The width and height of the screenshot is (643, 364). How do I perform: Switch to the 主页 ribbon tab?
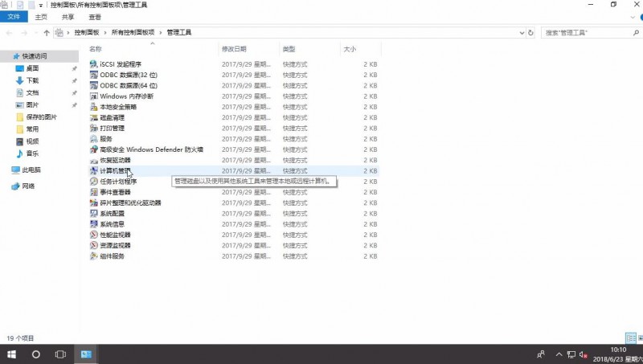coord(41,17)
